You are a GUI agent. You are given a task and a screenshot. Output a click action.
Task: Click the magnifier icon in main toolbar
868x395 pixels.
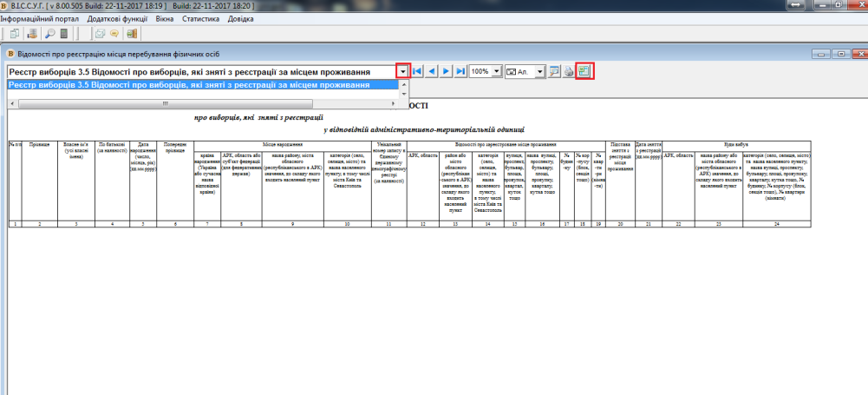coord(49,34)
